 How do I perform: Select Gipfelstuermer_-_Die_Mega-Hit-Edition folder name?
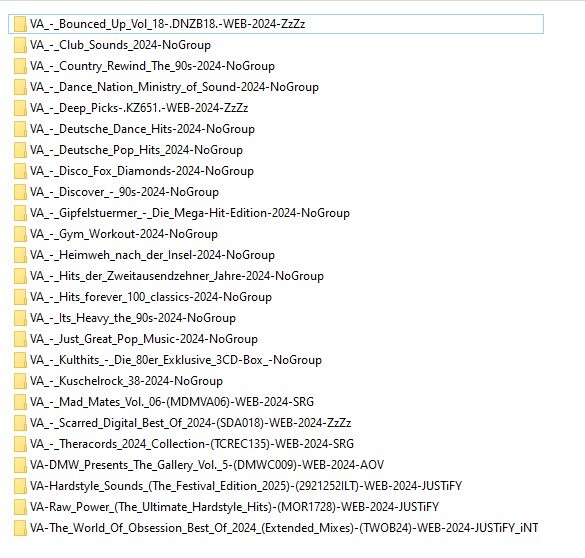tap(190, 213)
